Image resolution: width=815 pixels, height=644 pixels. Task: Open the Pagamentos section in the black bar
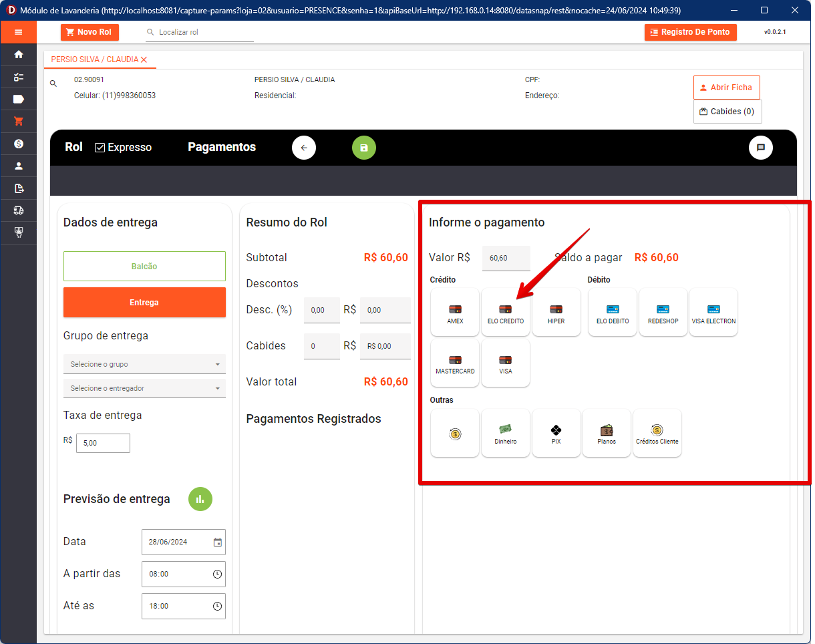[x=222, y=147]
